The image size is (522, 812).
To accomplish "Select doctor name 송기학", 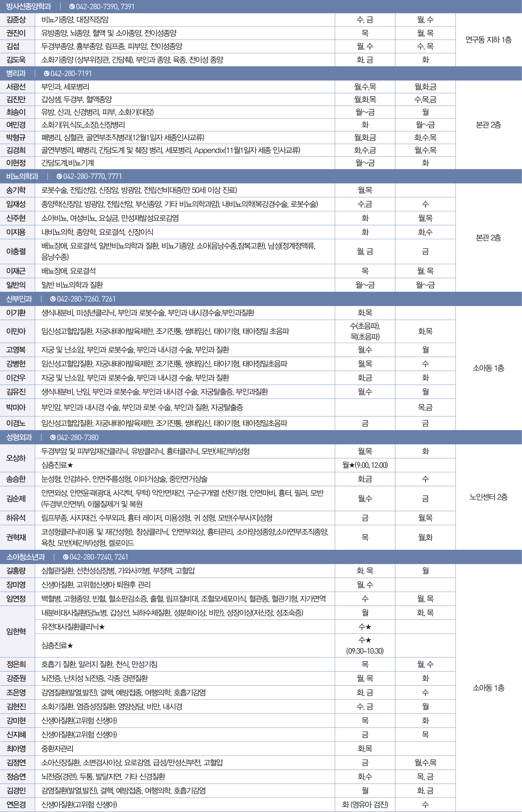I will [16, 190].
